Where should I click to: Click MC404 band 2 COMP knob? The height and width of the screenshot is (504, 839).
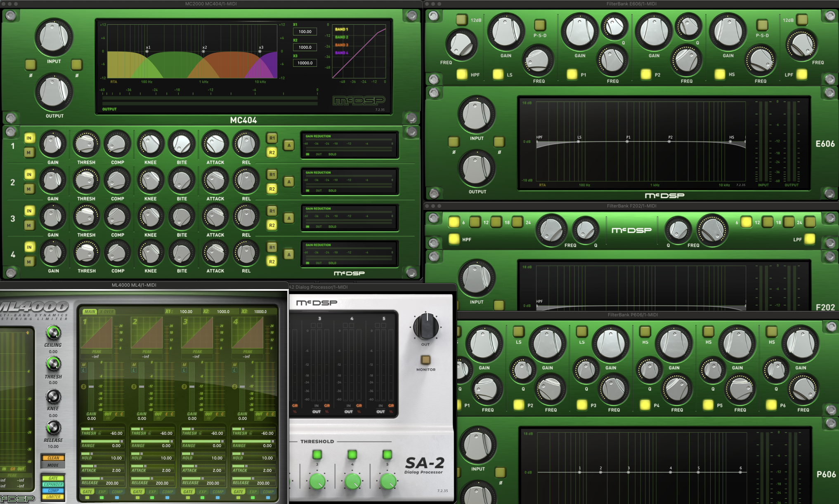(117, 181)
